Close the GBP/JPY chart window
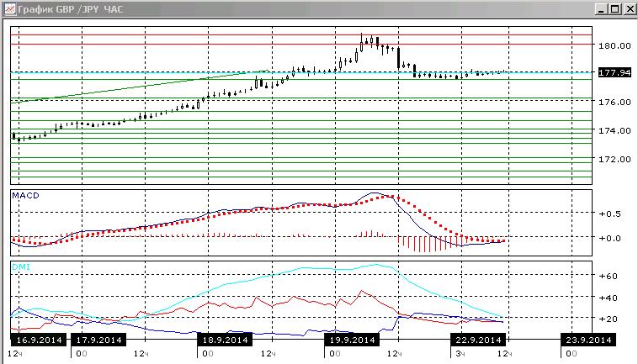This screenshot has width=638, height=364. coord(629,9)
